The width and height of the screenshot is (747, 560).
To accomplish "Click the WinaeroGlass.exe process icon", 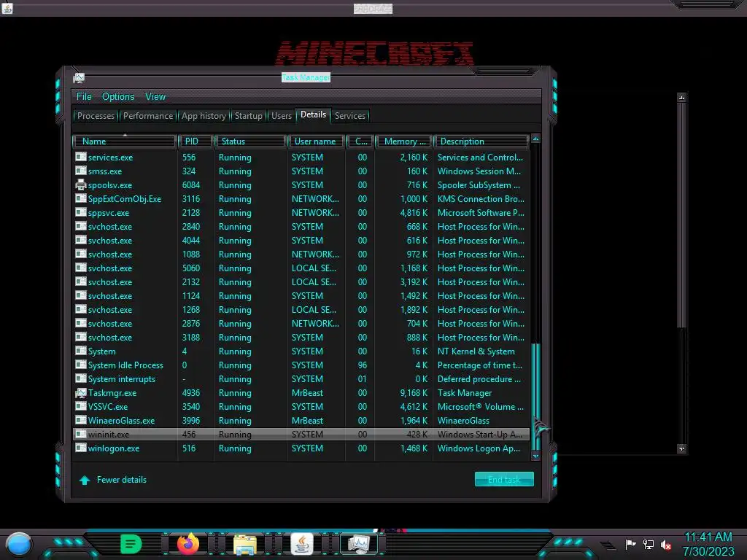I will coord(80,420).
